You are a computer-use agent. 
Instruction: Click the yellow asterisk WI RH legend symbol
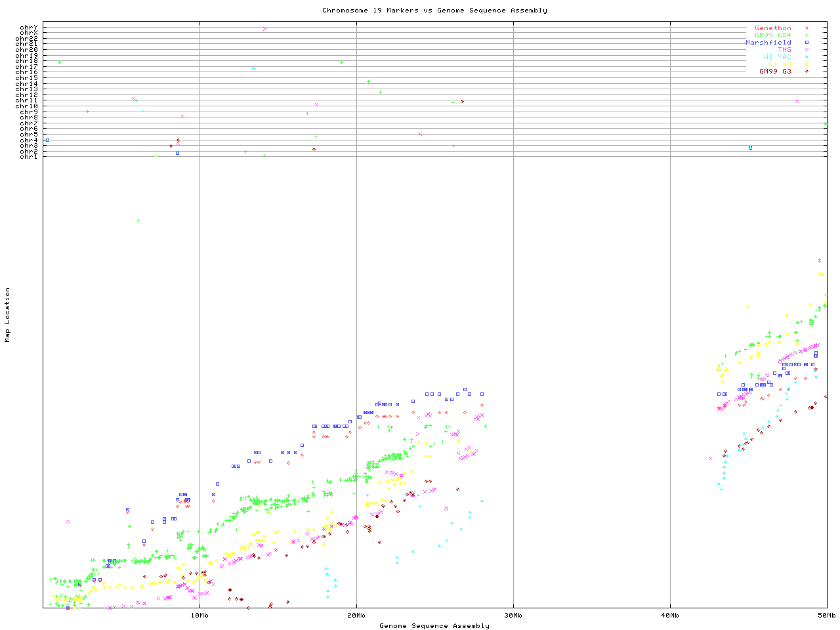click(807, 64)
